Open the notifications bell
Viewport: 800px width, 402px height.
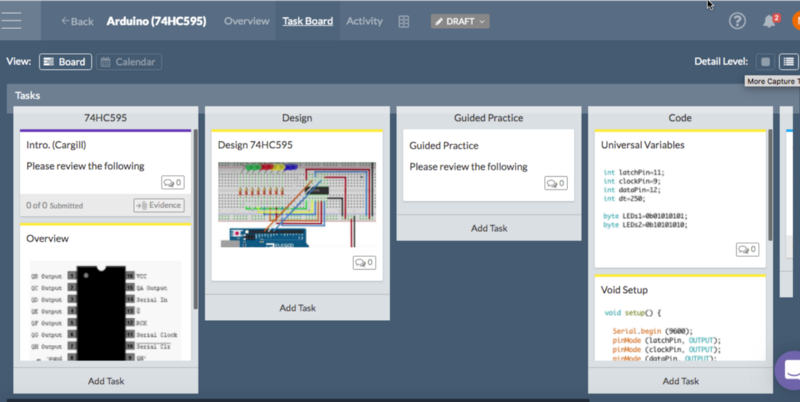pyautogui.click(x=769, y=21)
